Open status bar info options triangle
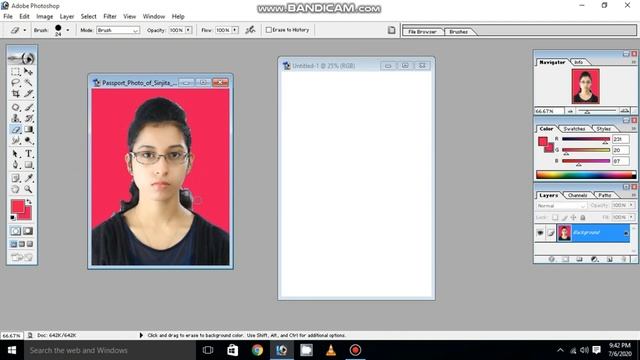The image size is (640, 360). [x=141, y=335]
